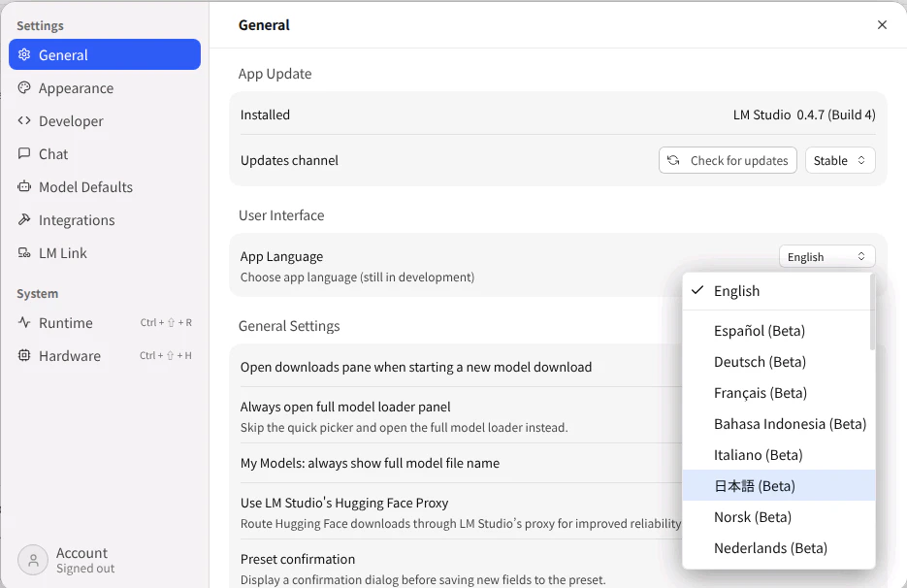Image resolution: width=907 pixels, height=588 pixels.
Task: Click the Appearance palette icon
Action: pos(25,88)
